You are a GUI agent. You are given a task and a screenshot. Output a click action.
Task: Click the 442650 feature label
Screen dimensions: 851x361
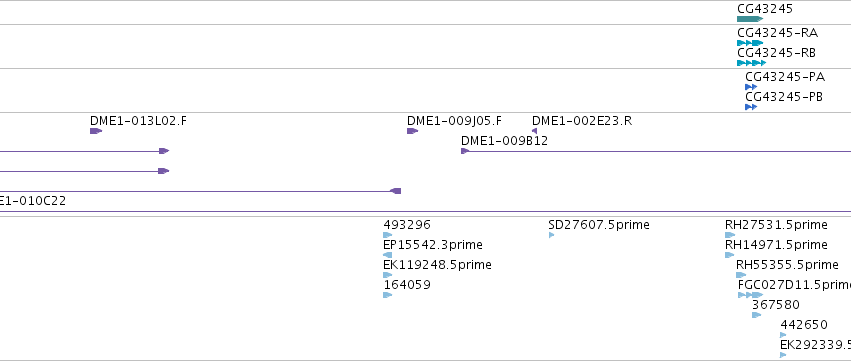point(804,325)
